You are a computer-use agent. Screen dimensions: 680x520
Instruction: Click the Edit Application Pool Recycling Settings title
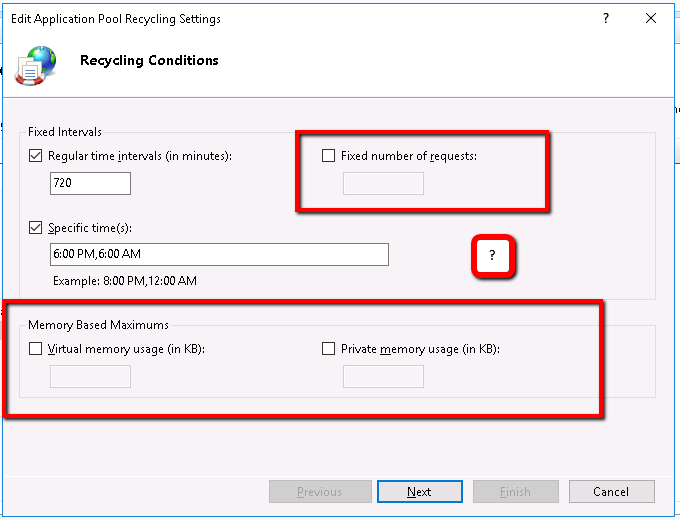tap(116, 19)
